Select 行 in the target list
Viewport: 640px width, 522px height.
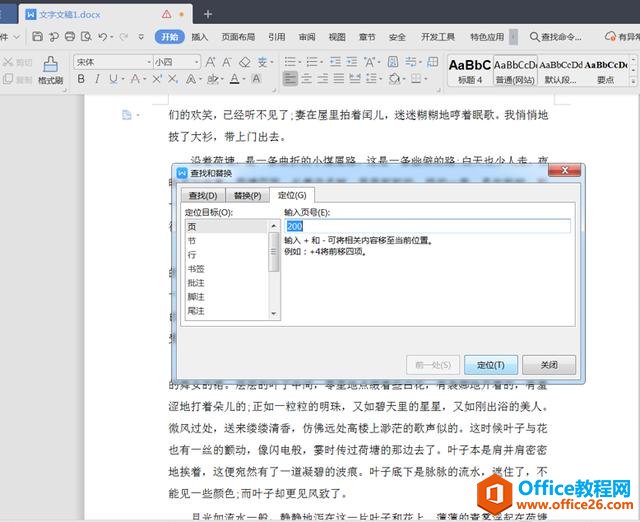click(227, 255)
